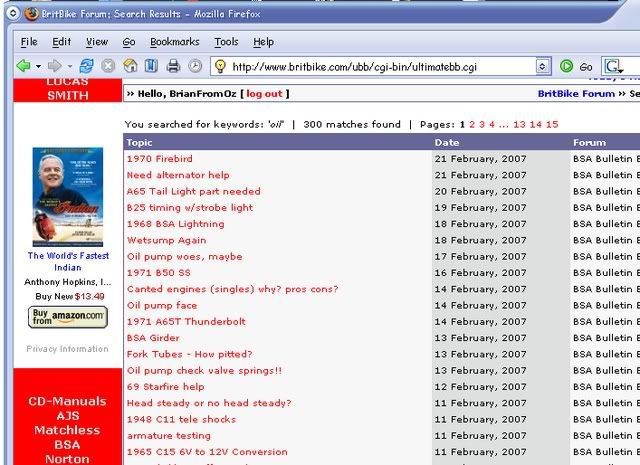This screenshot has height=465, width=640.
Task: Open the Canted engines (singles) topic
Action: pos(233,289)
